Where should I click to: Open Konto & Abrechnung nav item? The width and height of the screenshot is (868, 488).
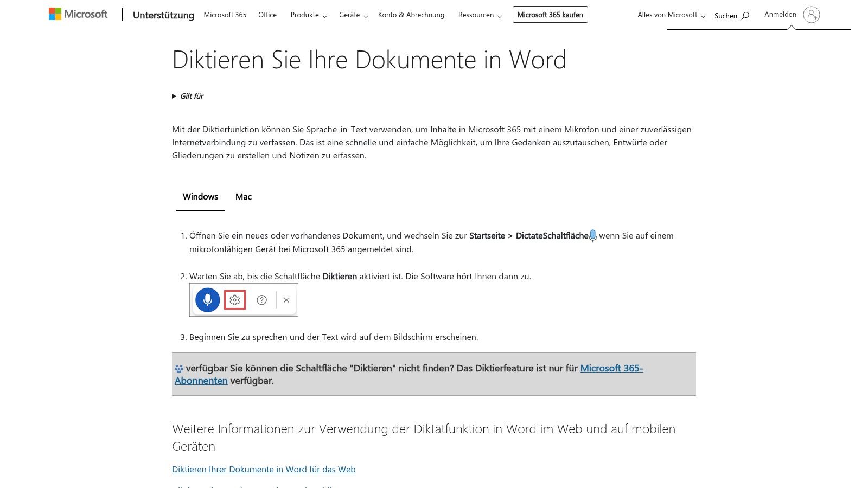tap(411, 15)
